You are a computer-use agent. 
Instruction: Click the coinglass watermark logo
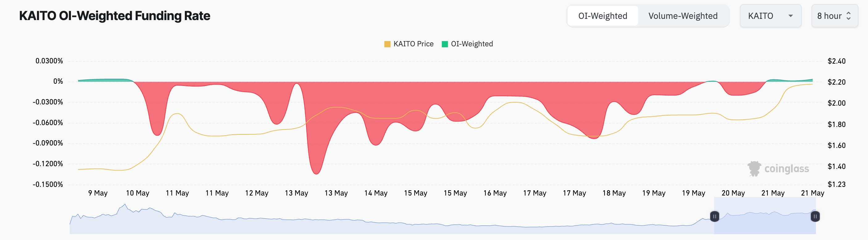pyautogui.click(x=779, y=169)
